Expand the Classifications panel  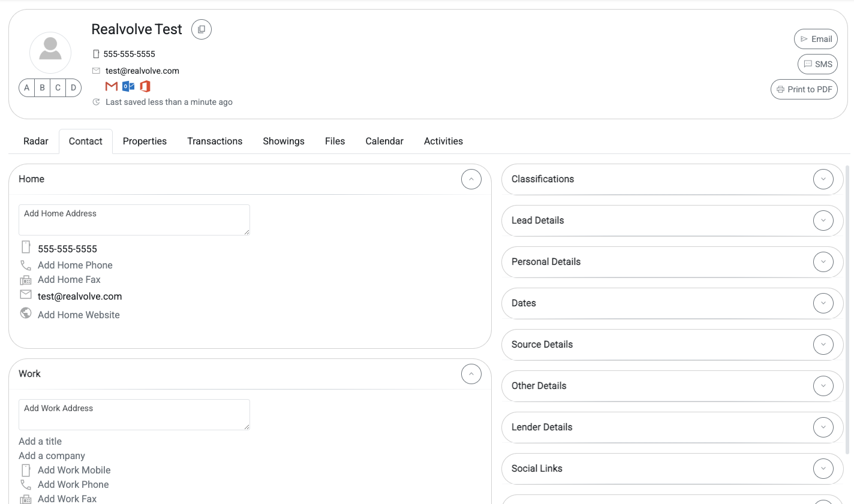(x=823, y=179)
